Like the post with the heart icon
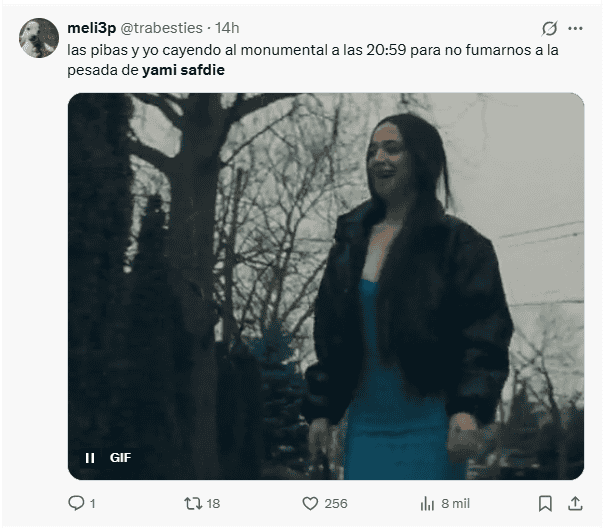 (x=310, y=503)
